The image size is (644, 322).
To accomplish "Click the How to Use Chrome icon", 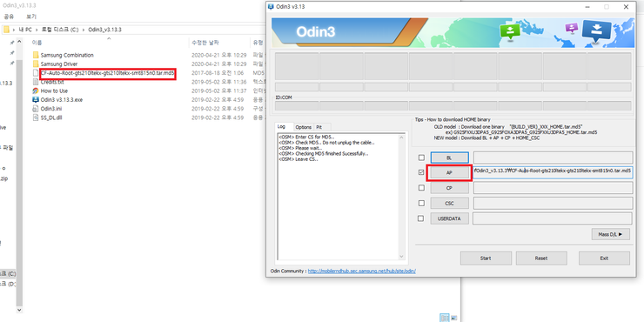I will pos(36,91).
